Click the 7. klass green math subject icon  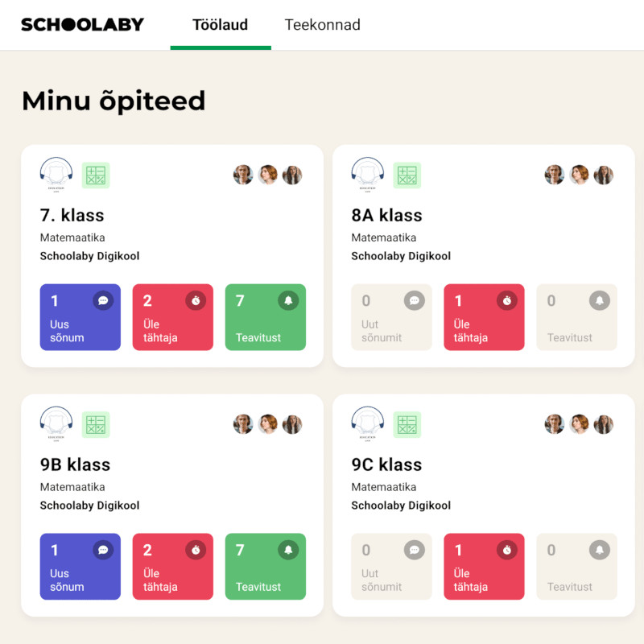point(97,175)
